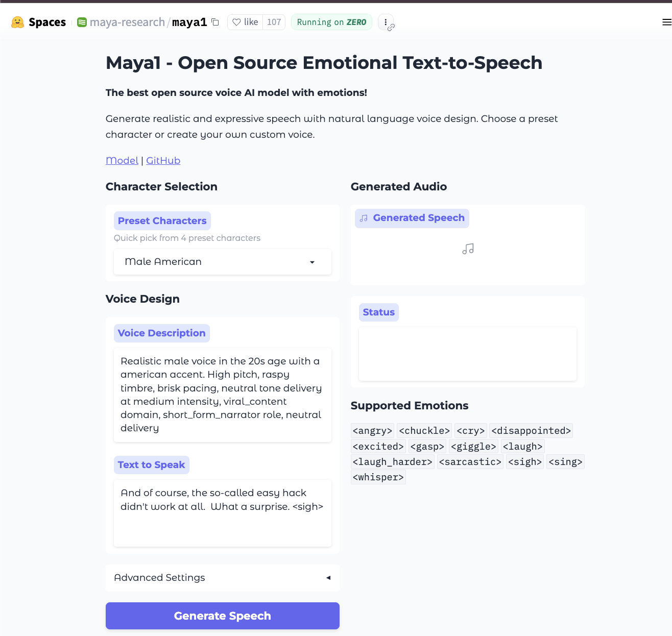Click the maya1 space name
This screenshot has height=636, width=672.
click(189, 22)
